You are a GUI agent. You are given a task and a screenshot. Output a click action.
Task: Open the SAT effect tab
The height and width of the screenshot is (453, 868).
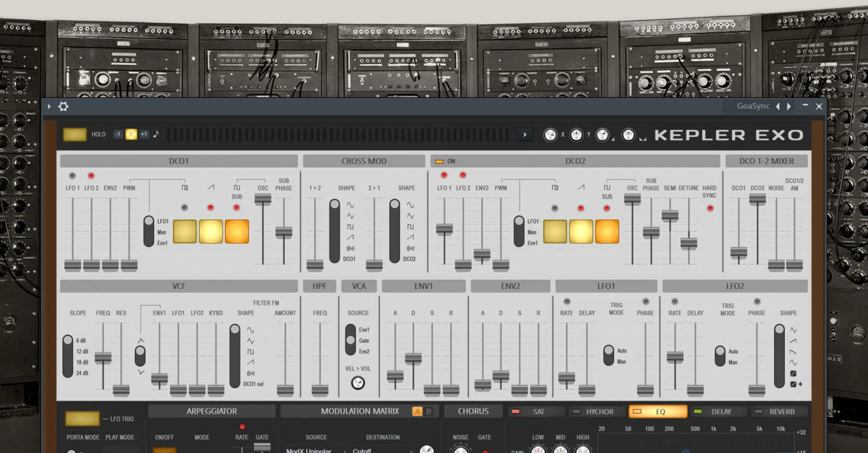click(x=536, y=412)
